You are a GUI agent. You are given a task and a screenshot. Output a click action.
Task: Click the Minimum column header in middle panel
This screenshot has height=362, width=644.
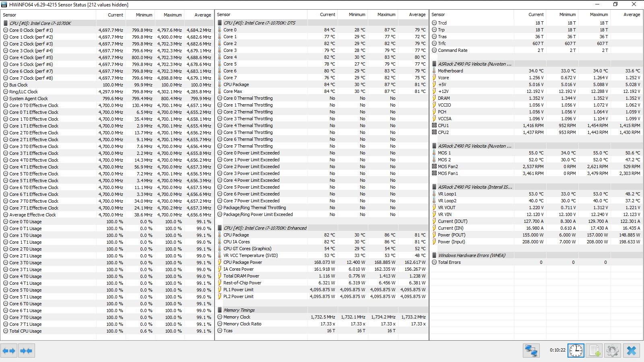coord(352,14)
